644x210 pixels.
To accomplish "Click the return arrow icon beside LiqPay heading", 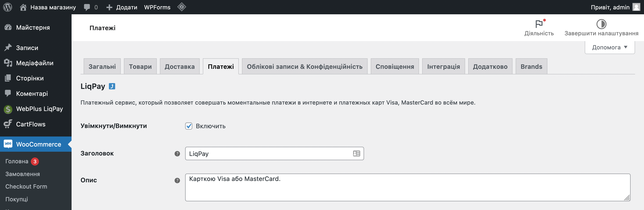I will coord(112,86).
